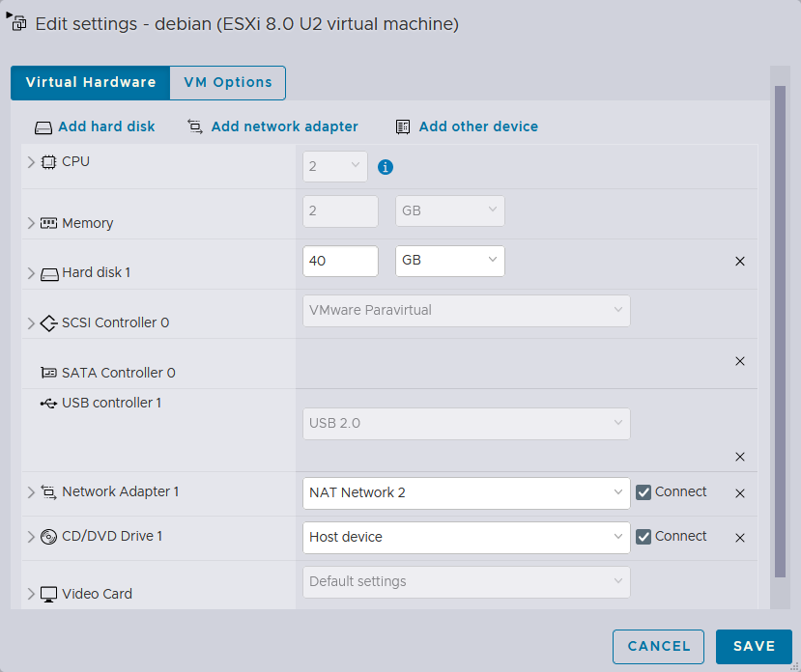801x672 pixels.
Task: Switch to the VM Options tab
Action: [x=228, y=83]
